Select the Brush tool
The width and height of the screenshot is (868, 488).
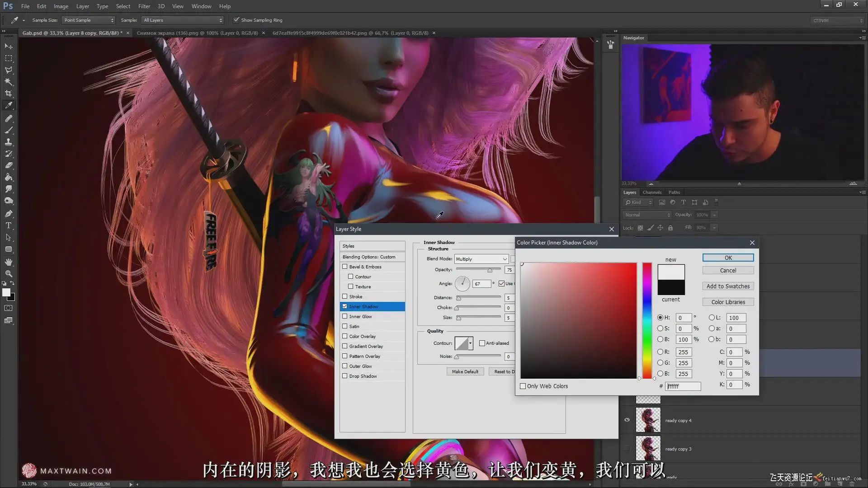pyautogui.click(x=9, y=130)
